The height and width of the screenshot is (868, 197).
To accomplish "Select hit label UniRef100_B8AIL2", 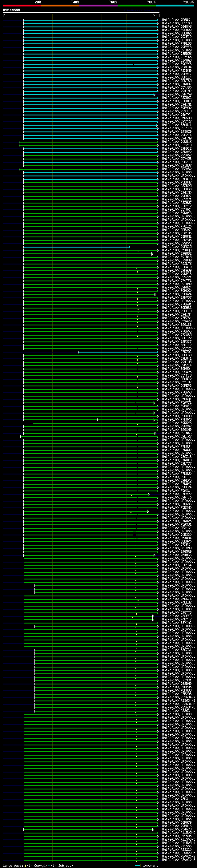I will (177, 345).
